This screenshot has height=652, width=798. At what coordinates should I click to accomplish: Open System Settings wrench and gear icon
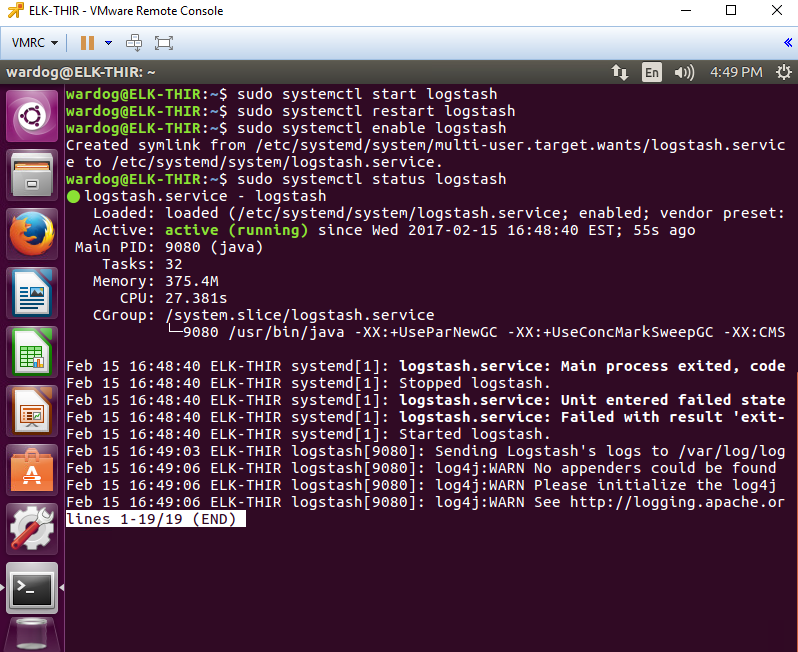click(32, 529)
